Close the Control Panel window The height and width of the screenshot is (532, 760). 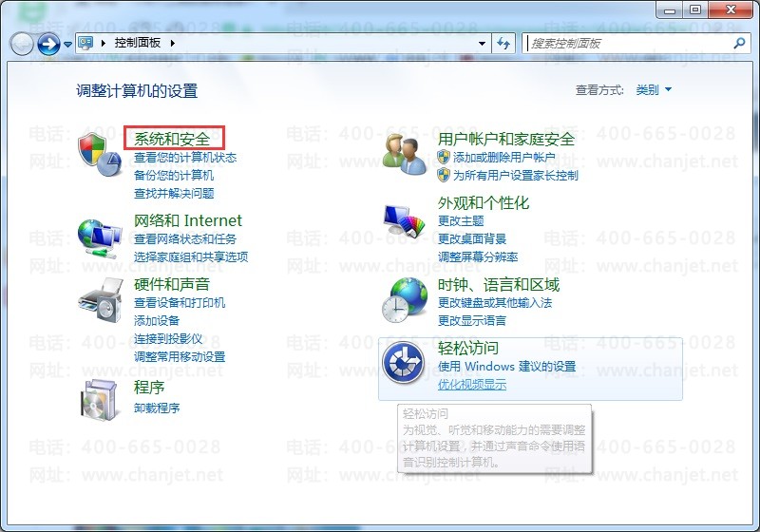pyautogui.click(x=731, y=9)
